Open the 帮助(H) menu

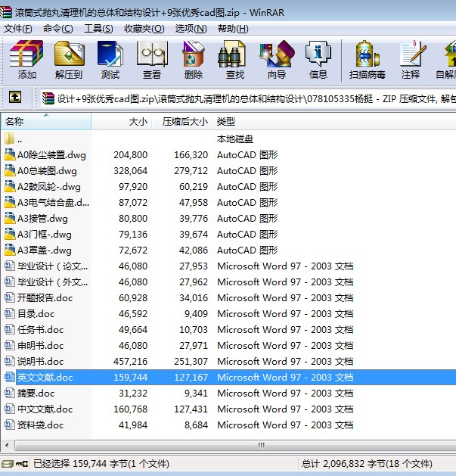pyautogui.click(x=233, y=29)
